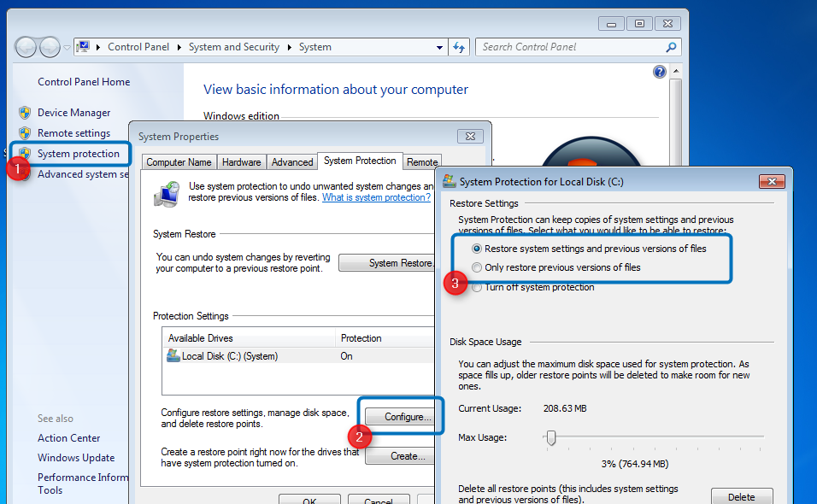The height and width of the screenshot is (504, 817).
Task: Click the shield icon beside Remote settings
Action: pos(25,133)
